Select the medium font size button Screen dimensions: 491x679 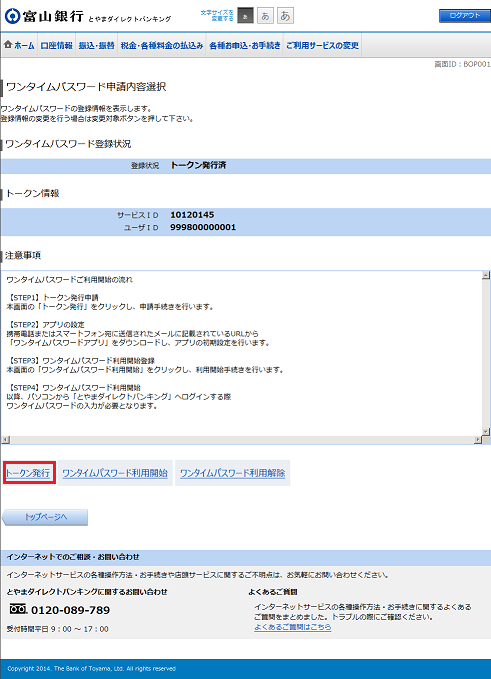point(265,16)
